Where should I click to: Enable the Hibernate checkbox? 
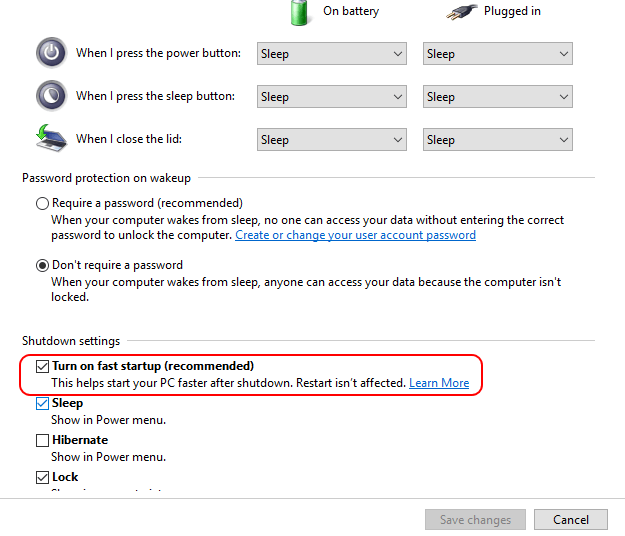pos(42,440)
